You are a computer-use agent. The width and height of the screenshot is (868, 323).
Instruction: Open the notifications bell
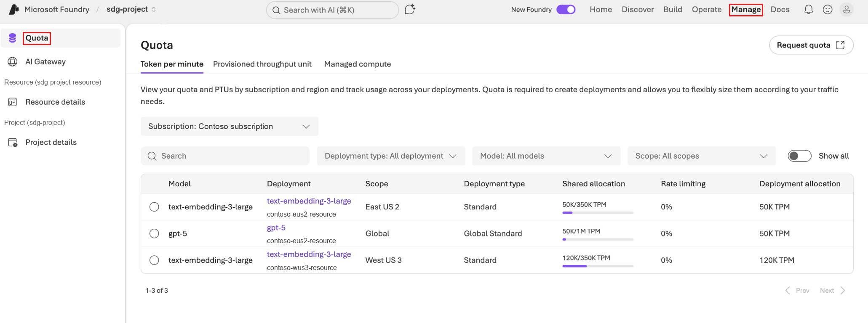[x=808, y=9]
